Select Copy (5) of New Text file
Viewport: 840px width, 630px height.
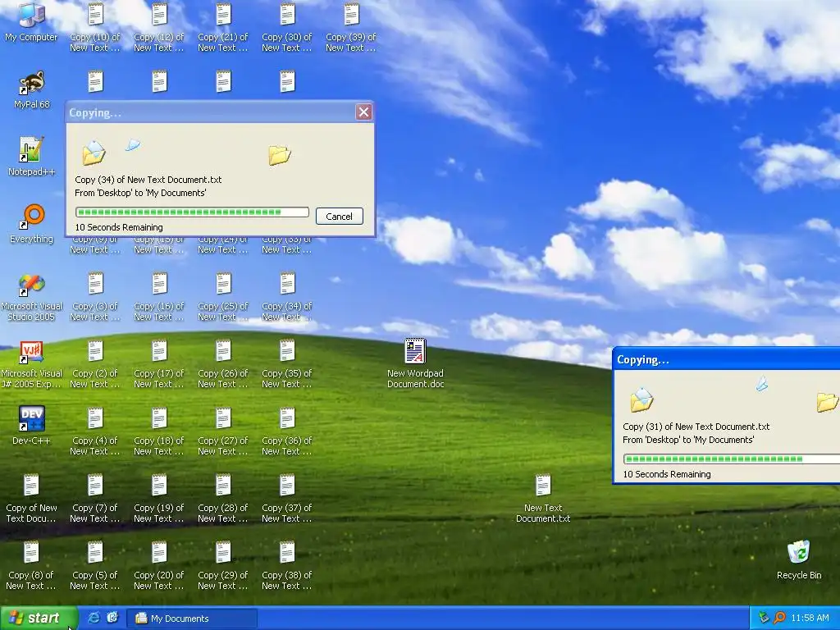point(95,565)
